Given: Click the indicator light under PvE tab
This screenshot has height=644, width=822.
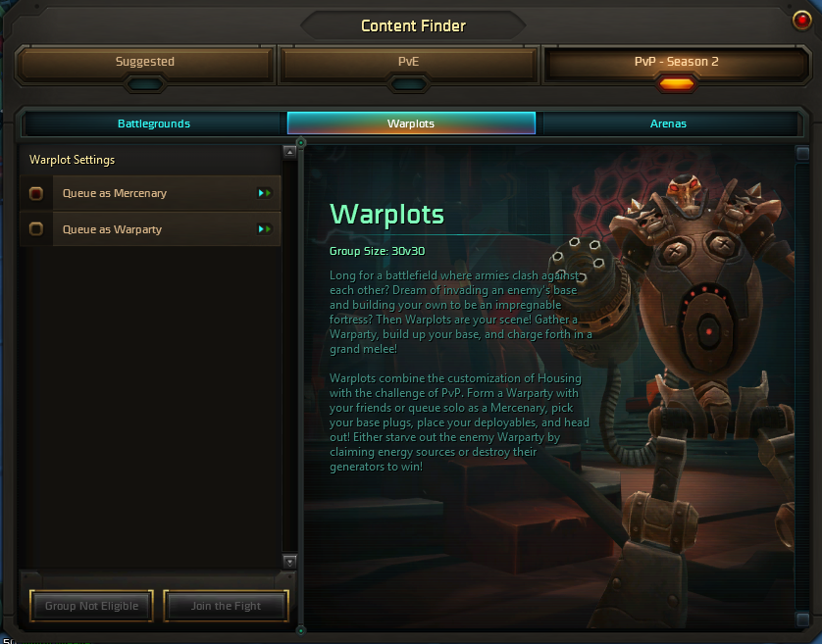Looking at the screenshot, I should (x=408, y=84).
